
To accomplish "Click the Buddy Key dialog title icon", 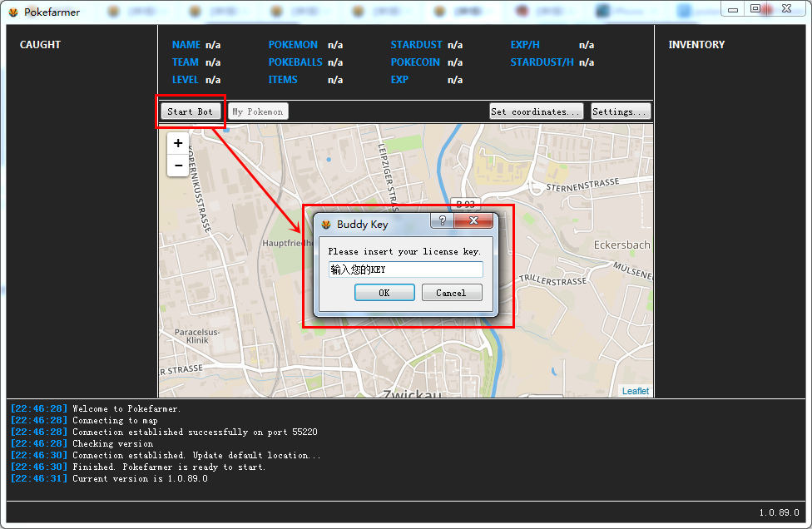I will (326, 225).
